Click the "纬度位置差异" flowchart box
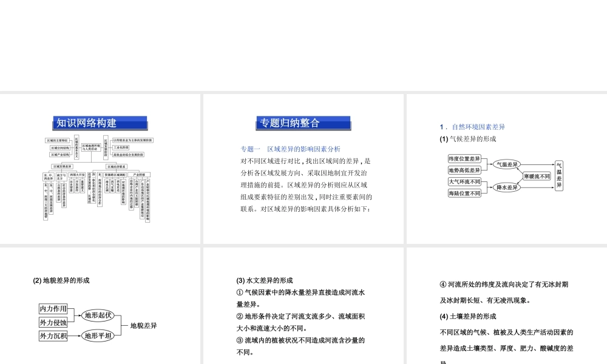The height and width of the screenshot is (364, 607). pos(464,158)
